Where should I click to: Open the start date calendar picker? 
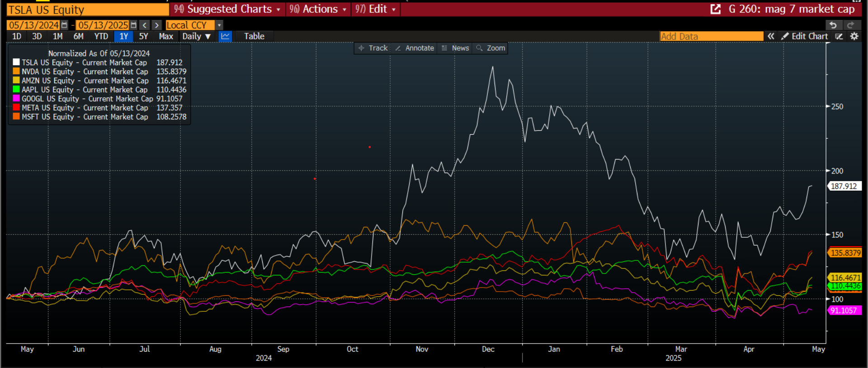click(64, 25)
